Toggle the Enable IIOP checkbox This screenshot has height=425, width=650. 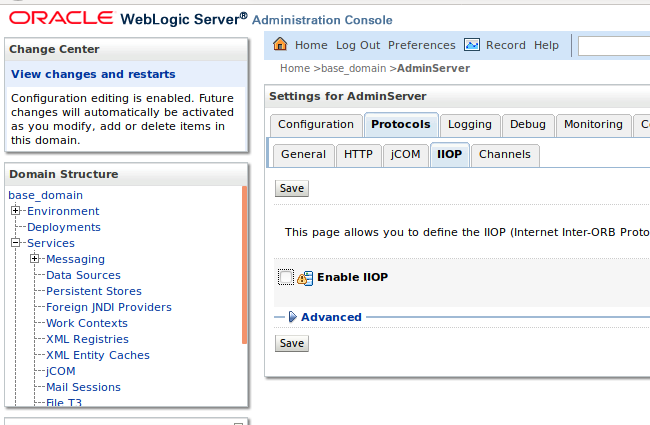click(285, 277)
